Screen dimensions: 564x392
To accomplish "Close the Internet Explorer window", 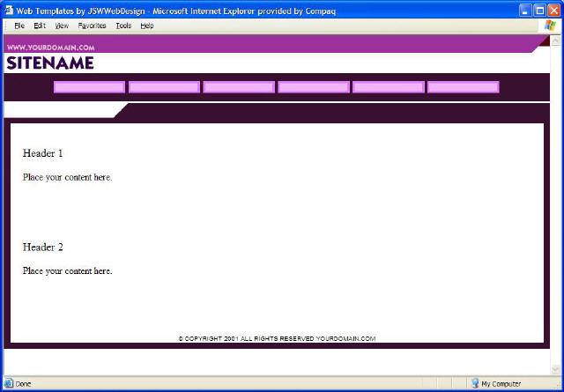I will [553, 10].
